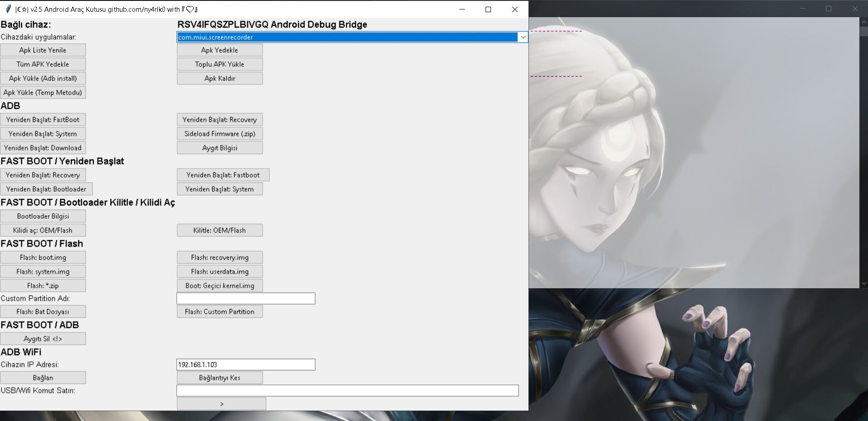The image size is (868, 421).
Task: Select Apk Yükle (Temp Metodu) button
Action: [43, 92]
